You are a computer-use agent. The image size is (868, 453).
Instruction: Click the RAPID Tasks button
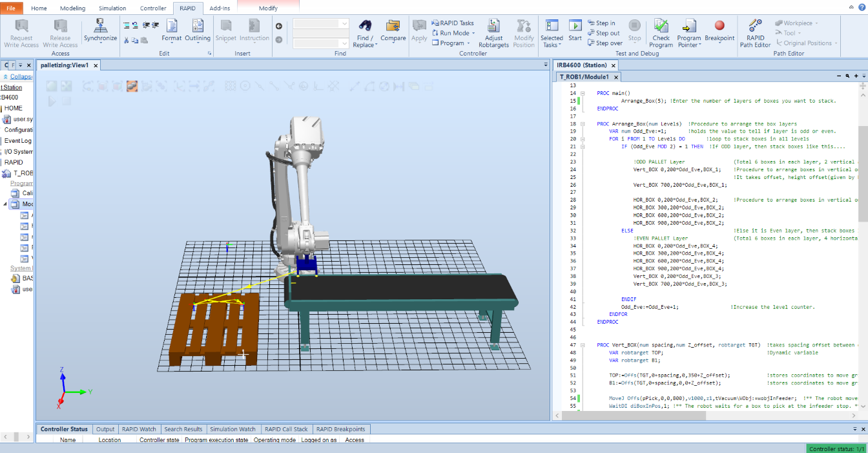click(453, 23)
